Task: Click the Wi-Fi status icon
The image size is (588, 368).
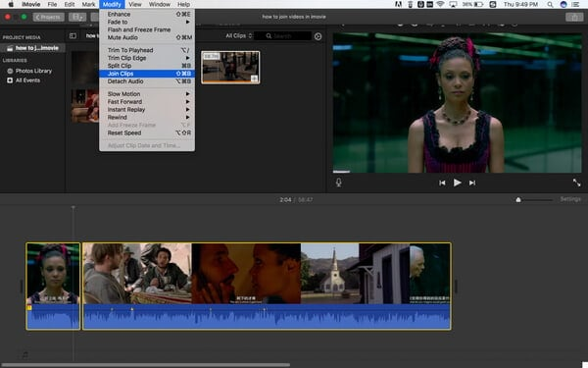Action: tap(441, 5)
